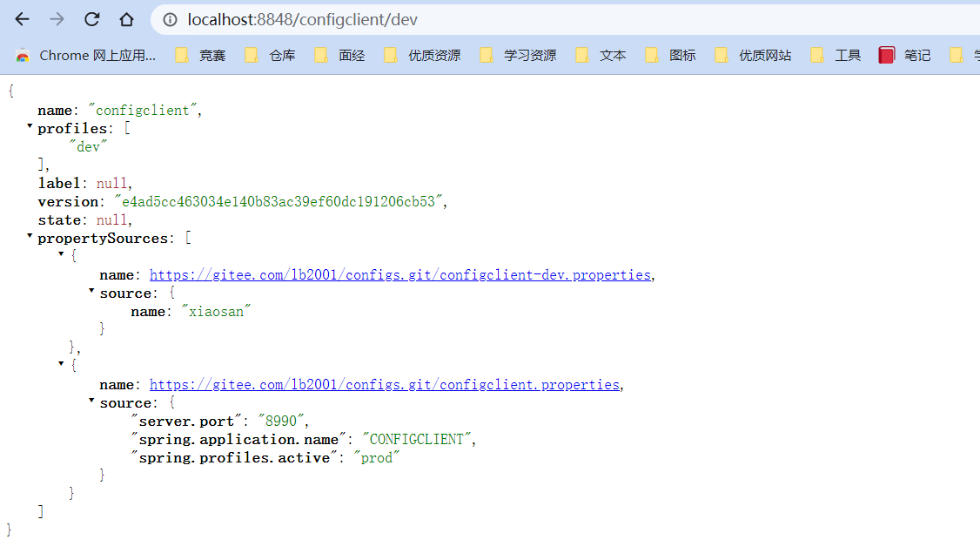Open the 优质资源 bookmark folder
The height and width of the screenshot is (560, 980).
[422, 56]
